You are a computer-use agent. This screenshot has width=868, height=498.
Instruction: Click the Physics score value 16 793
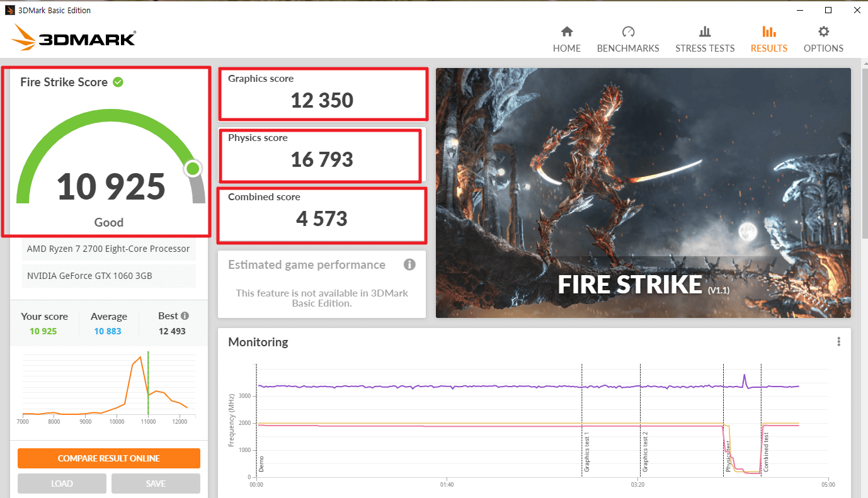pos(322,160)
